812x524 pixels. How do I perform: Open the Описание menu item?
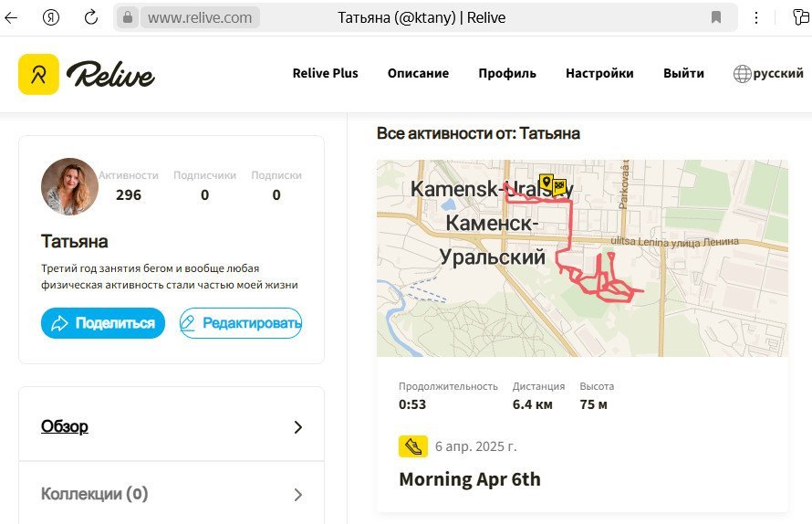coord(418,73)
